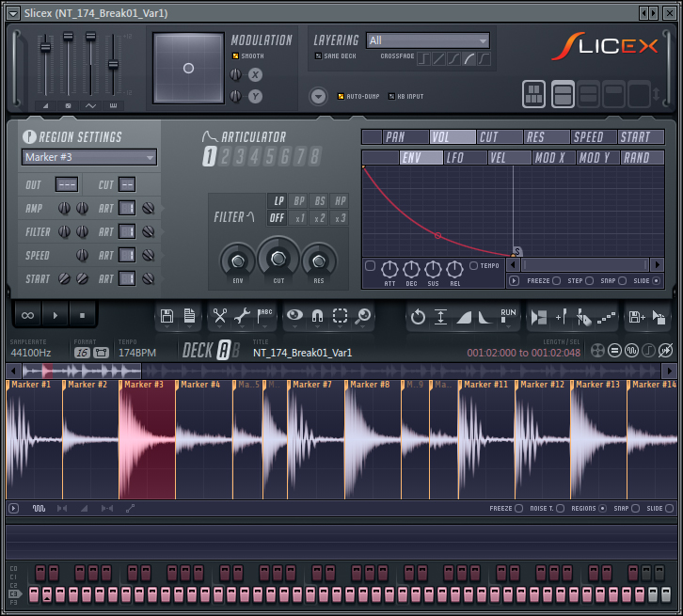Click the four-circle spectrum view icon
Image resolution: width=683 pixels, height=616 pixels.
(x=597, y=351)
